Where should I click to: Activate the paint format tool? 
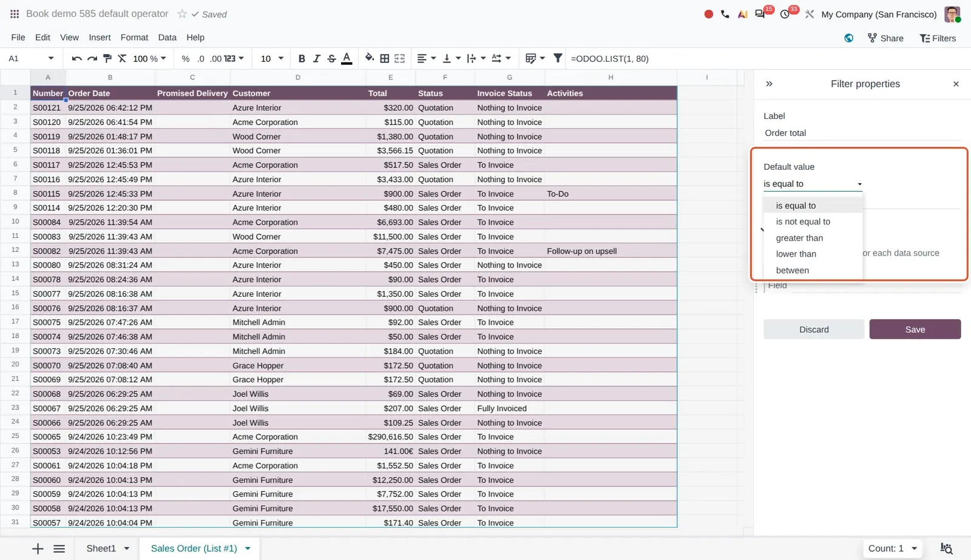[107, 59]
